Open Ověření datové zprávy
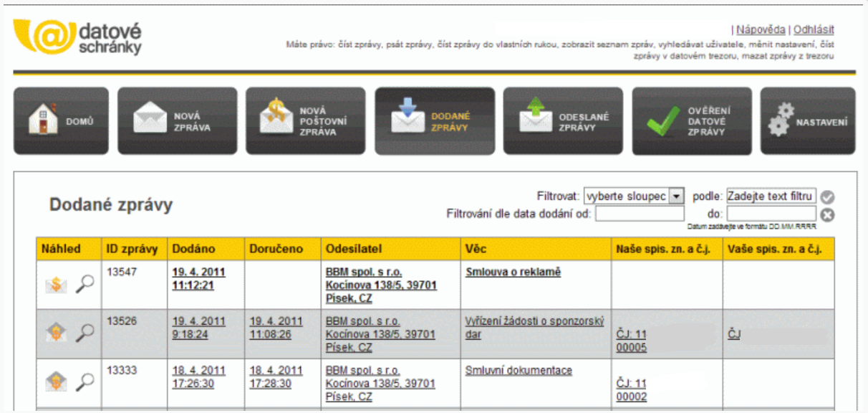868x413 pixels. [692, 121]
